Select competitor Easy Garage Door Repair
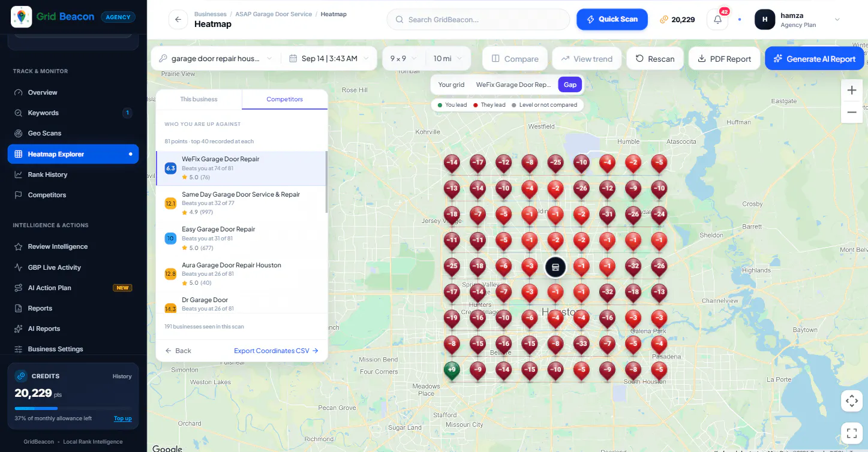This screenshot has width=868, height=452. click(x=241, y=238)
